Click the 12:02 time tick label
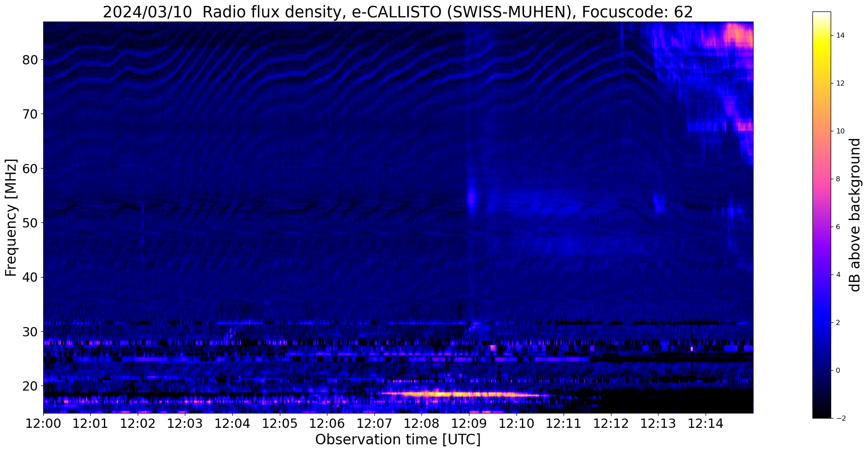 pos(138,424)
